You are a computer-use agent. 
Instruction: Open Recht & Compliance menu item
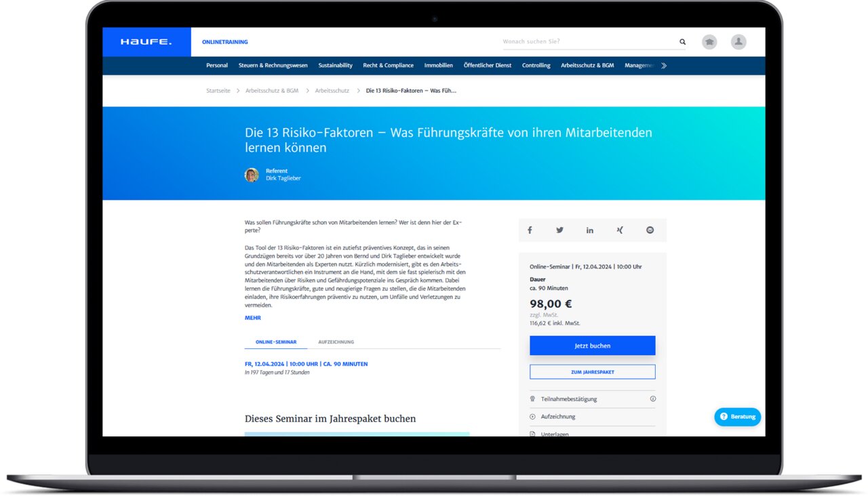[x=388, y=66]
